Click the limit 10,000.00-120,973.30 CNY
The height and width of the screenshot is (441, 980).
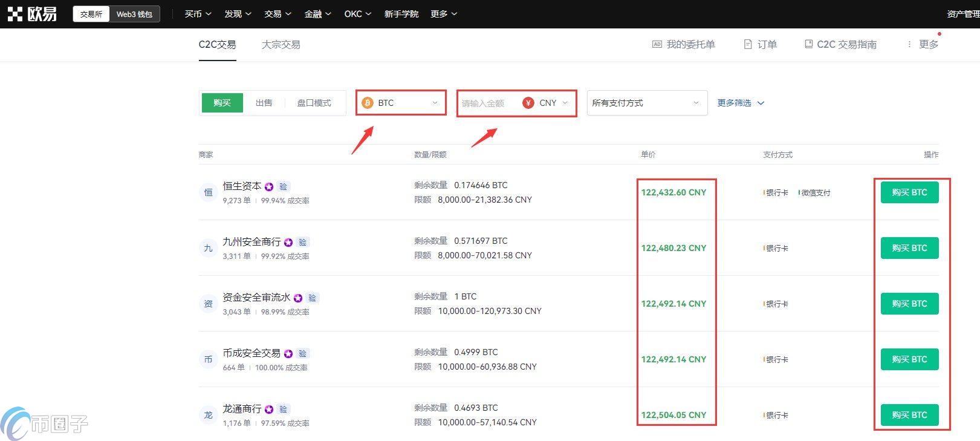490,311
